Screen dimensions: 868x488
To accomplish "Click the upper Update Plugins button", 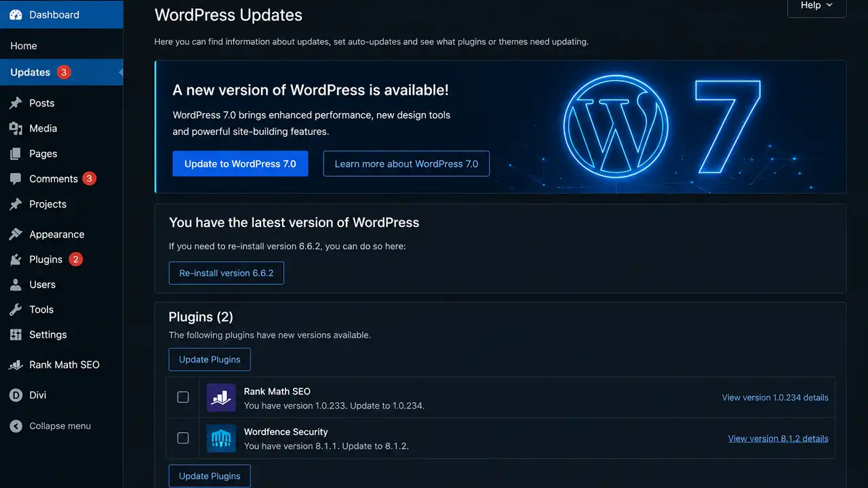I will coord(210,359).
